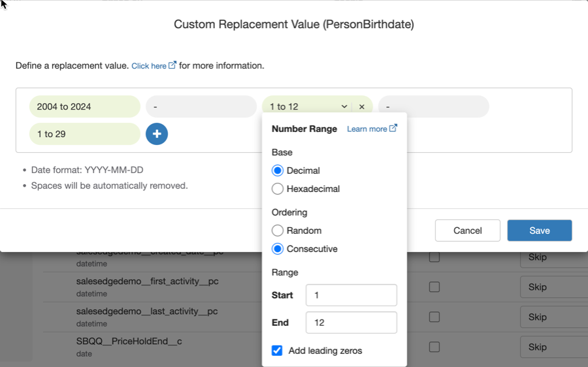The width and height of the screenshot is (588, 367).
Task: Open Skip dropdown for SBQQ__PriceHoldEnd__c row
Action: point(553,347)
